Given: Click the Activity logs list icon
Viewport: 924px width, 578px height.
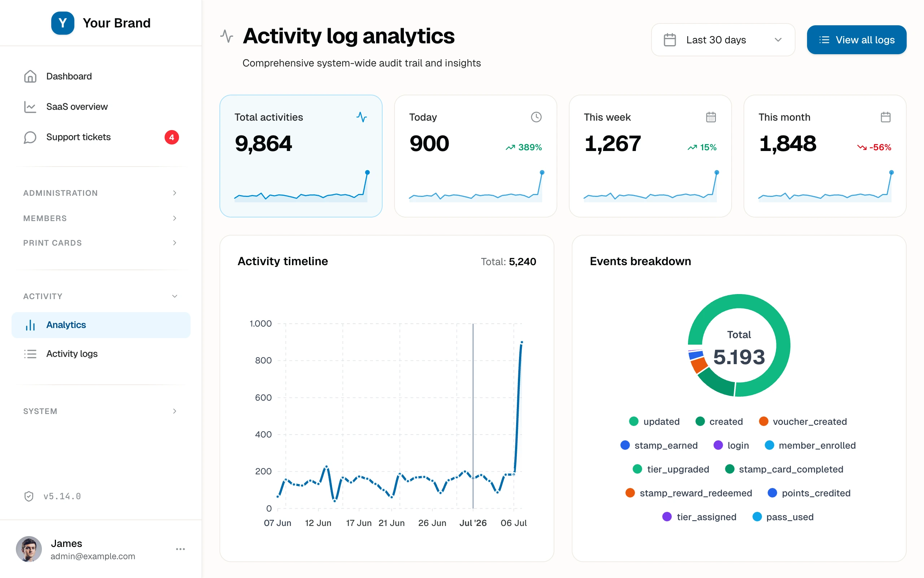Looking at the screenshot, I should tap(30, 354).
